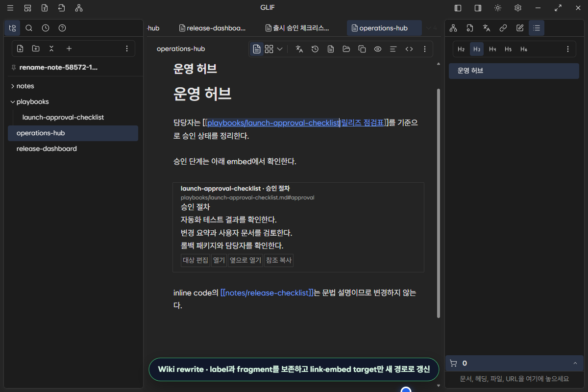Viewport: 588px width, 392px height.
Task: Set outline depth to H2
Action: point(461,49)
